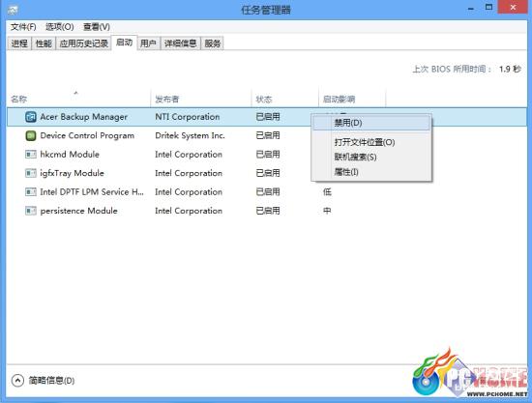Open the 选项(O) menu
The width and height of the screenshot is (532, 403).
(60, 27)
